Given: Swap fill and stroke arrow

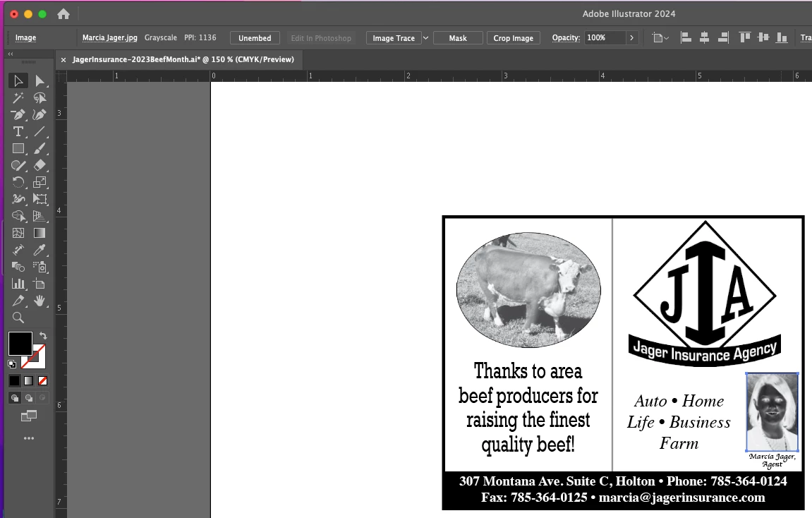Looking at the screenshot, I should pyautogui.click(x=44, y=336).
